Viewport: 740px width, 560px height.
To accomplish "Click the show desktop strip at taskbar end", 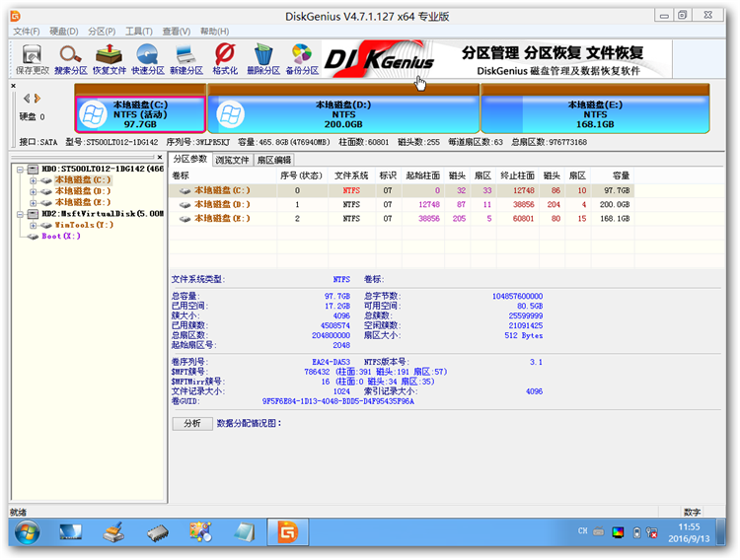I will click(720, 532).
